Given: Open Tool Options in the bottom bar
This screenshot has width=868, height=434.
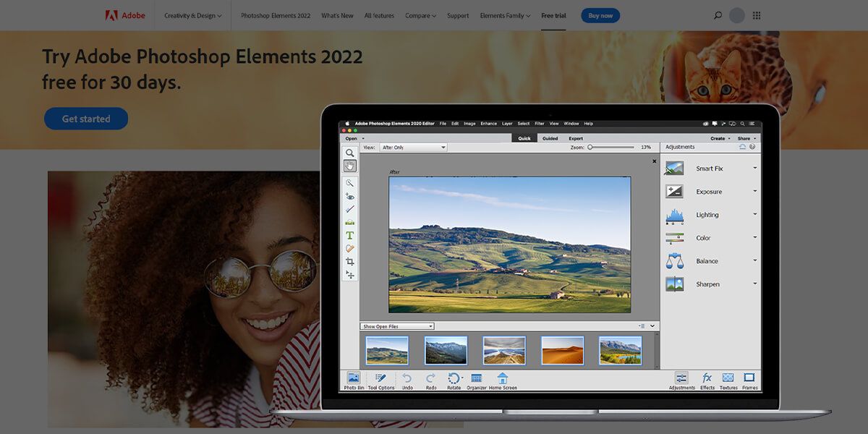Looking at the screenshot, I should [x=381, y=381].
